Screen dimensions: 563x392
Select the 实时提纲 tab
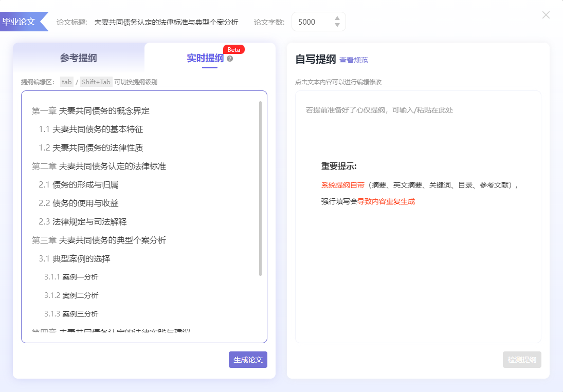[205, 58]
